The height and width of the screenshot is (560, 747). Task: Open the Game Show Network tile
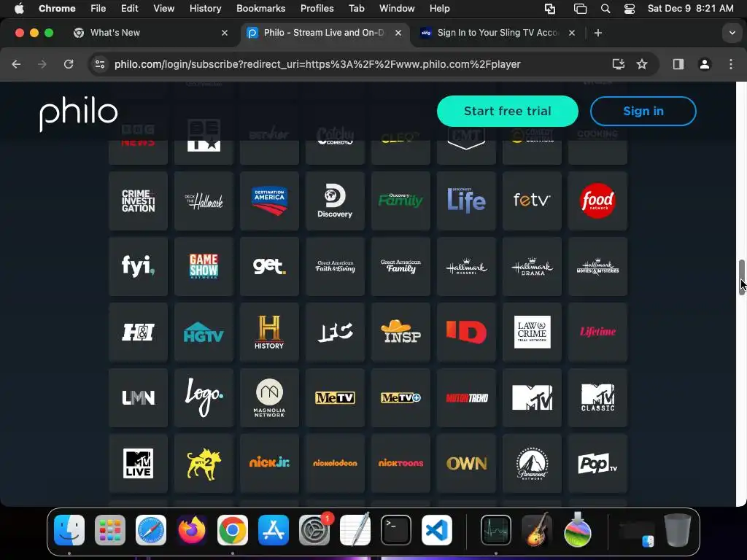tap(204, 267)
